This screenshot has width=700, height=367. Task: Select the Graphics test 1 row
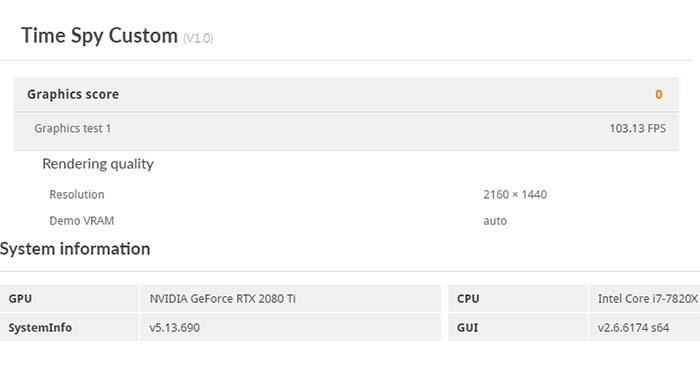tap(346, 129)
